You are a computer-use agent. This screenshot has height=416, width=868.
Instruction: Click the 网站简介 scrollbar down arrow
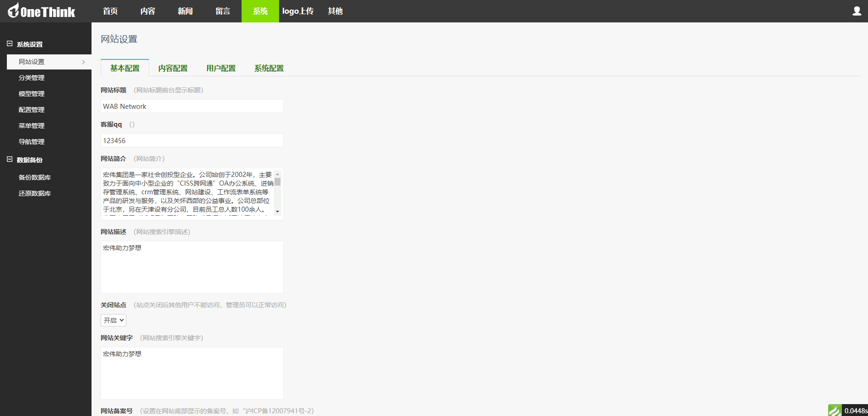pos(277,212)
